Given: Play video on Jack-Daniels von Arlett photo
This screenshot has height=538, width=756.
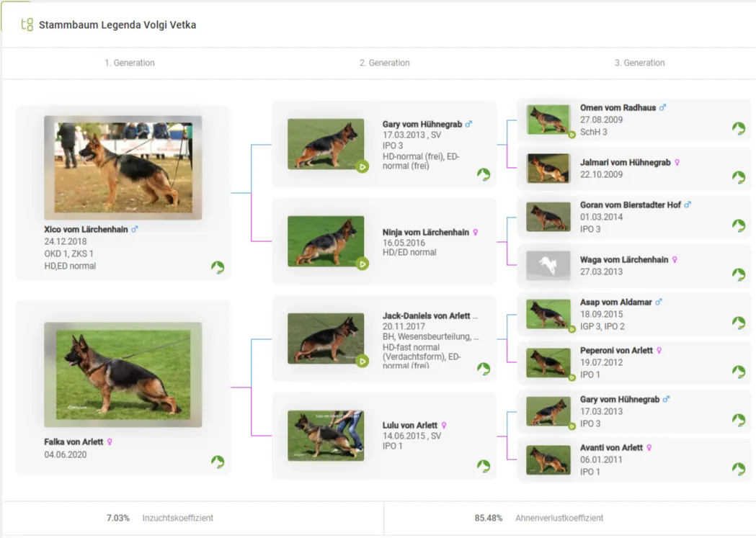Looking at the screenshot, I should [x=363, y=361].
